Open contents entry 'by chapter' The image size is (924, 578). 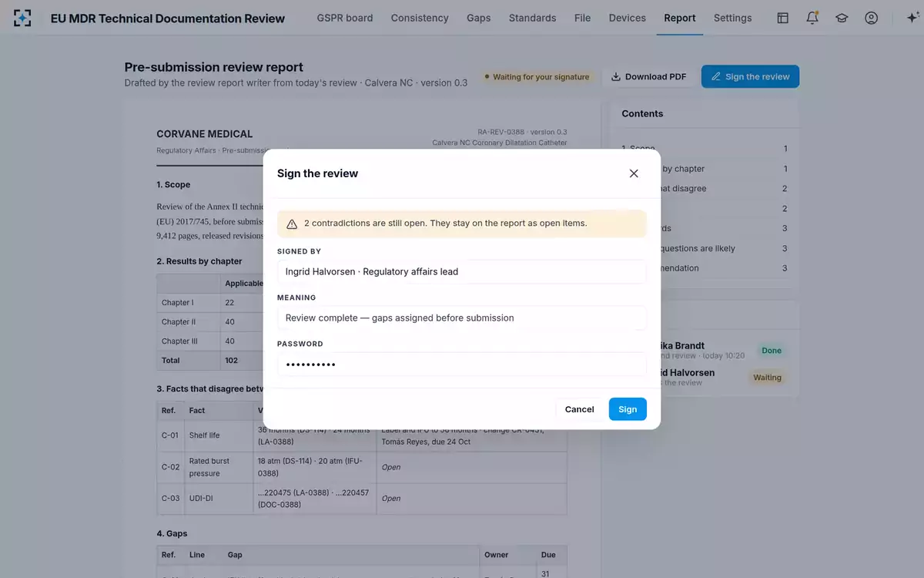(683, 169)
